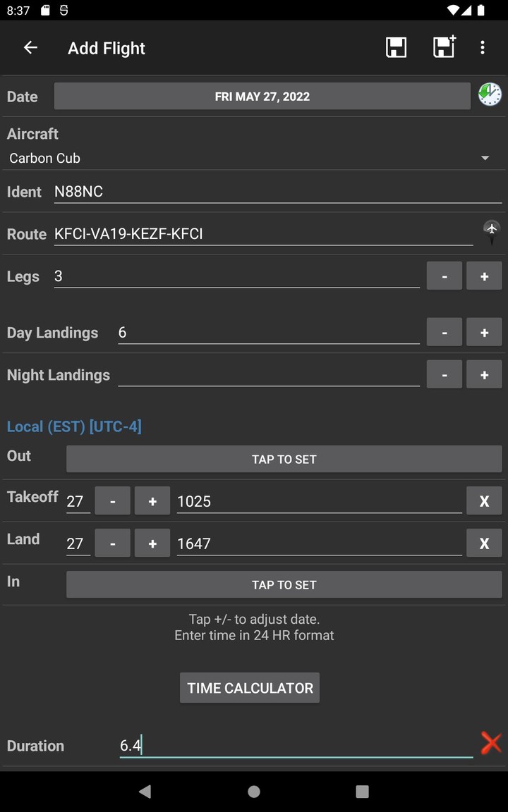
Task: Open the Carbon Cub aircraft dropdown
Action: pyautogui.click(x=254, y=158)
